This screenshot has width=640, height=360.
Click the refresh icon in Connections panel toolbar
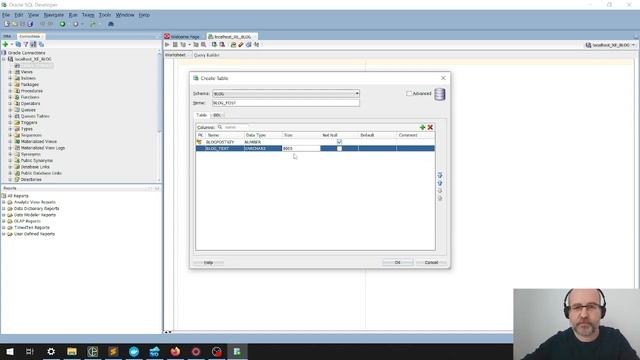pos(18,44)
